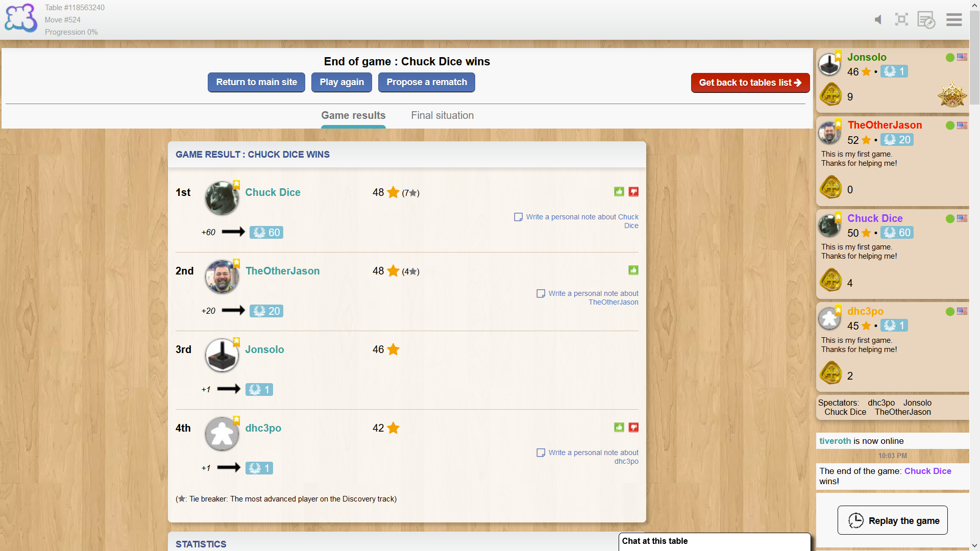Give dhc3po a red thumbs down
980x551 pixels.
[633, 428]
